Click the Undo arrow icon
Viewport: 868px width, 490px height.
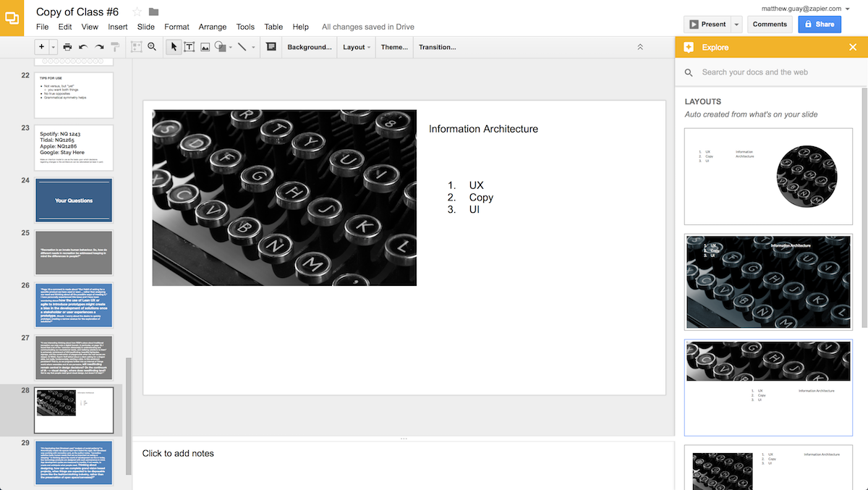83,46
